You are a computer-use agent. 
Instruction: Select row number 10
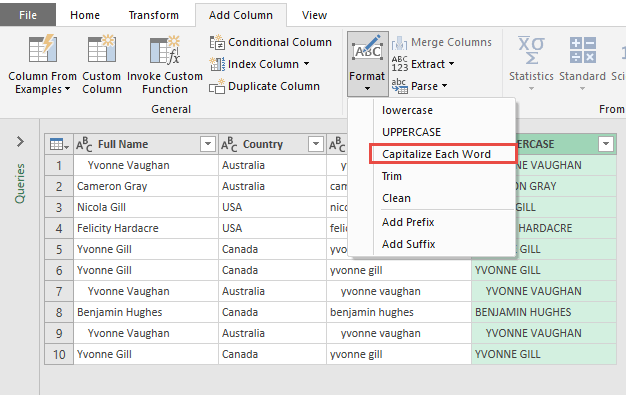[x=59, y=354]
